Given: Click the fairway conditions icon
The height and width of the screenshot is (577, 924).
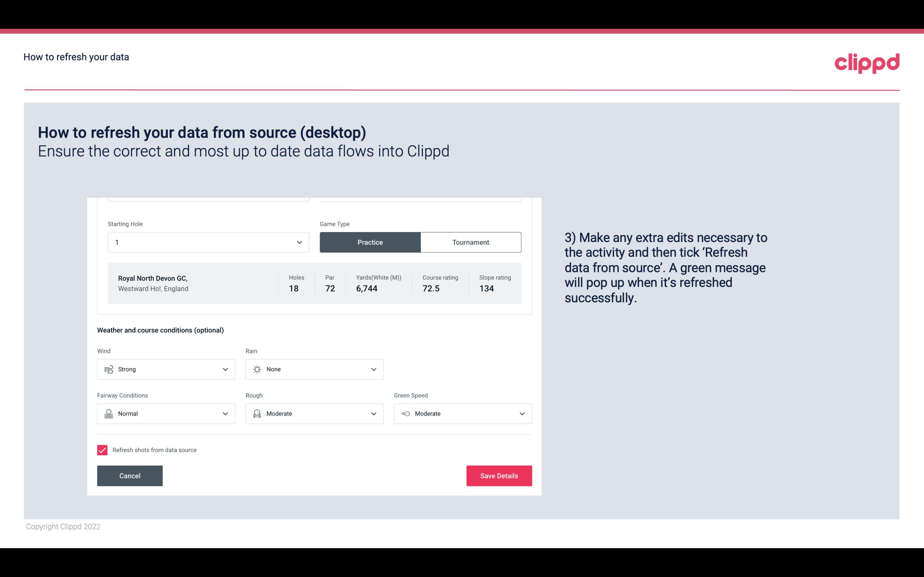Looking at the screenshot, I should [108, 414].
